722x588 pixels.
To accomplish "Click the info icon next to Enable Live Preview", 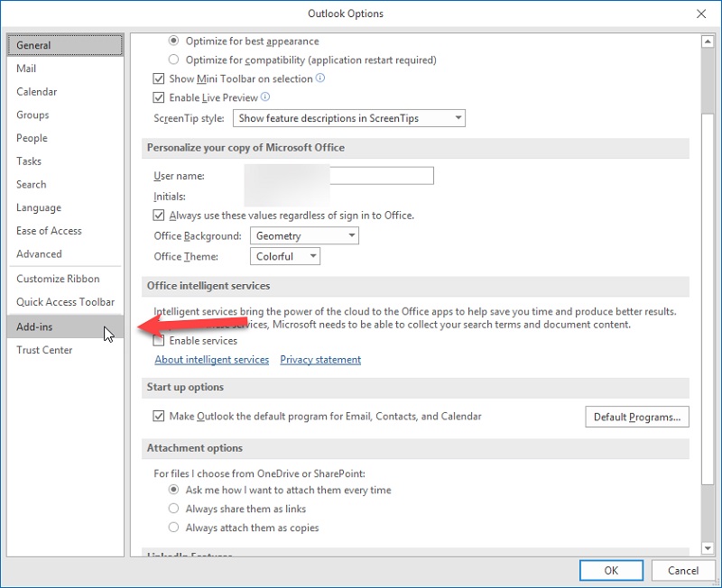I will coord(265,97).
